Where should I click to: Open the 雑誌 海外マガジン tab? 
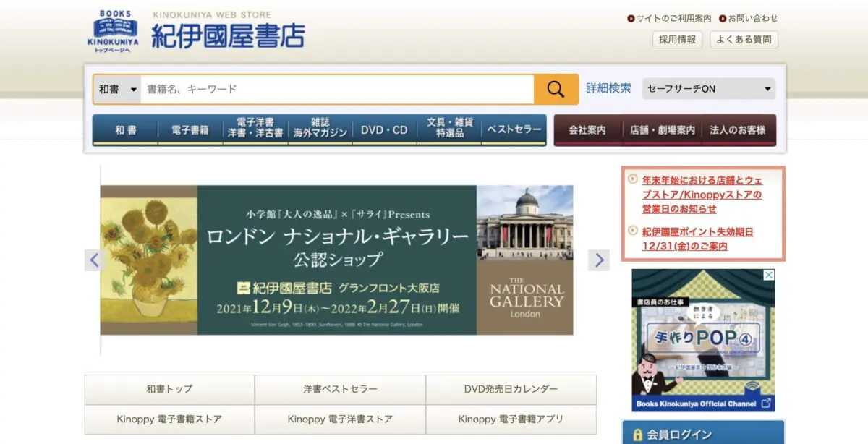click(x=320, y=129)
